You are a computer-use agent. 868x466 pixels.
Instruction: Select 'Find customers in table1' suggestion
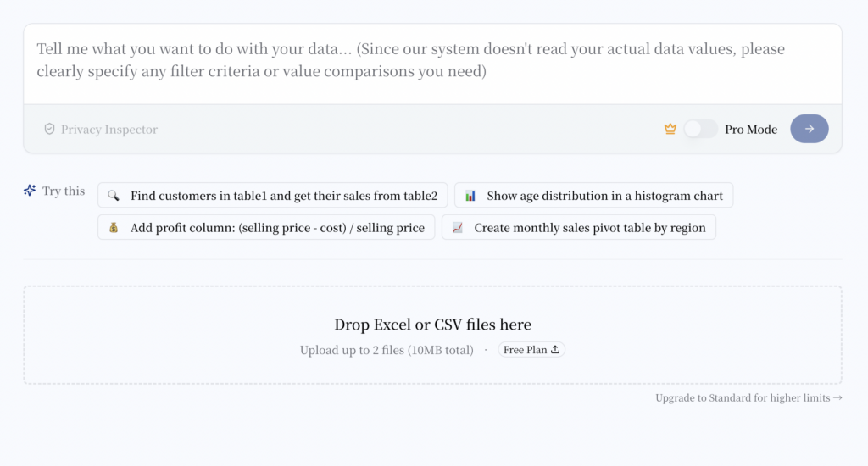click(x=272, y=196)
